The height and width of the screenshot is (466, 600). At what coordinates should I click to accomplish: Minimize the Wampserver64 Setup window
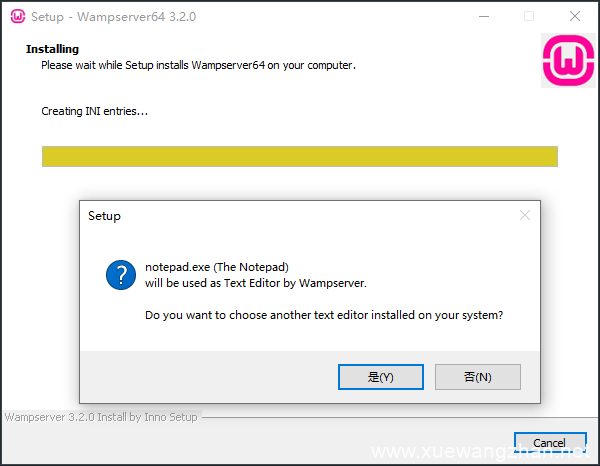483,16
